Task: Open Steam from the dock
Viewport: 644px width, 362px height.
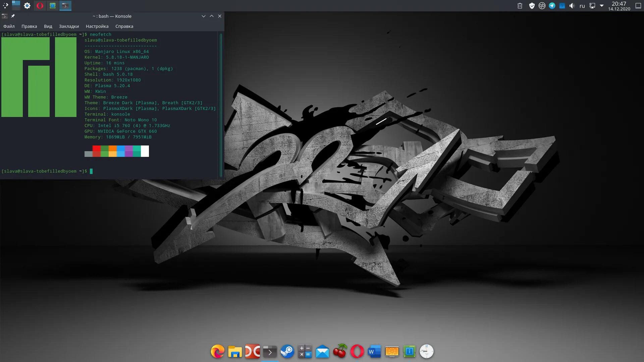Action: [x=287, y=352]
